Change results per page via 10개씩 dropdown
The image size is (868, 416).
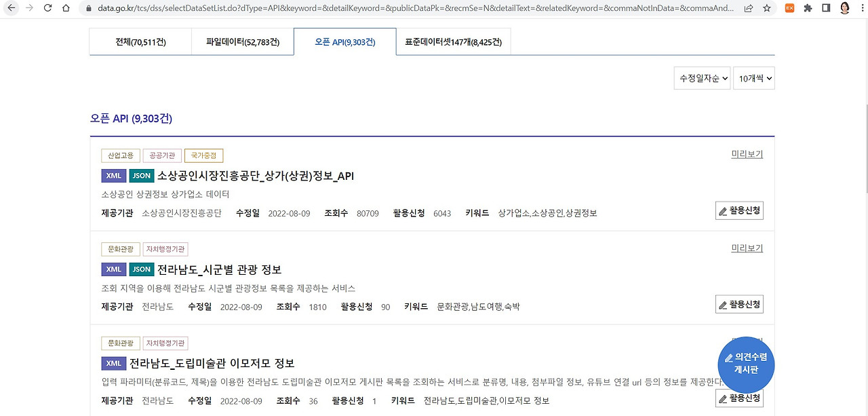pyautogui.click(x=753, y=78)
